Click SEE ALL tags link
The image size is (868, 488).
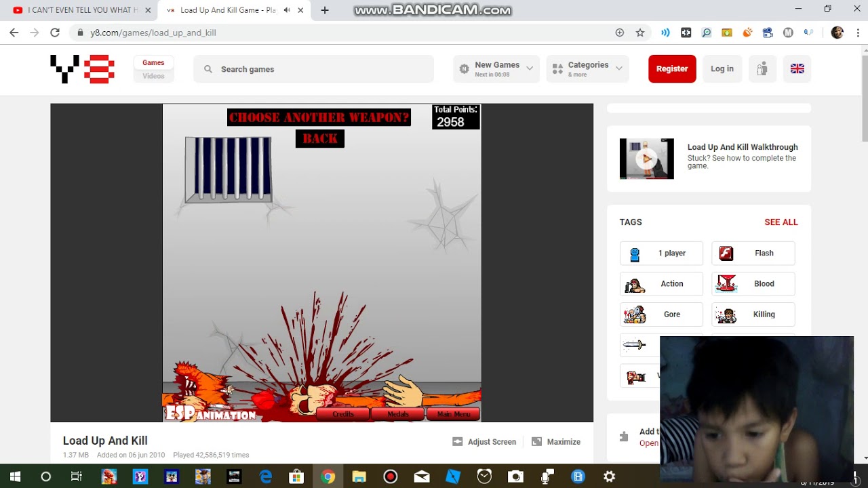coord(781,222)
